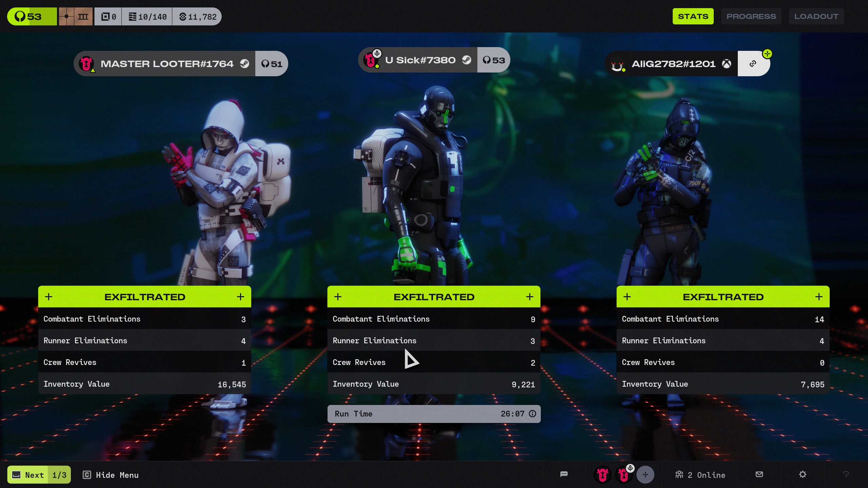Click the vault capacity 10/140 indicator
Viewport: 868px width, 488px height.
pyautogui.click(x=147, y=17)
